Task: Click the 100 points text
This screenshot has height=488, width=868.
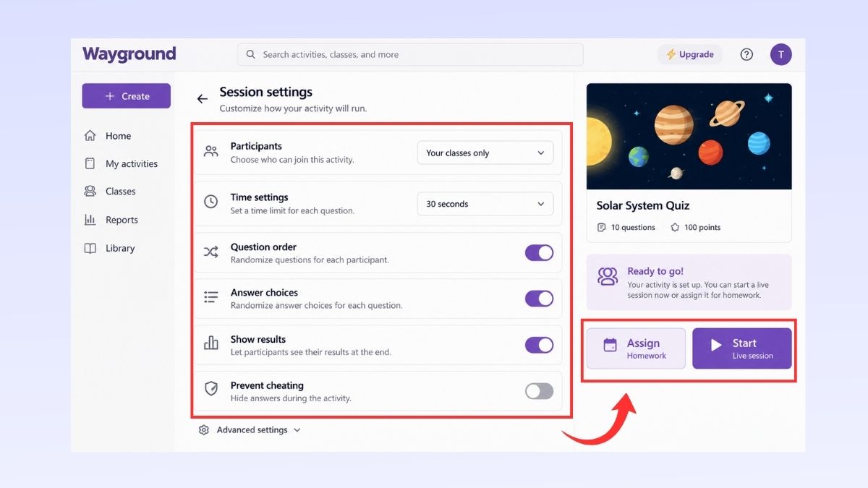Action: point(702,227)
